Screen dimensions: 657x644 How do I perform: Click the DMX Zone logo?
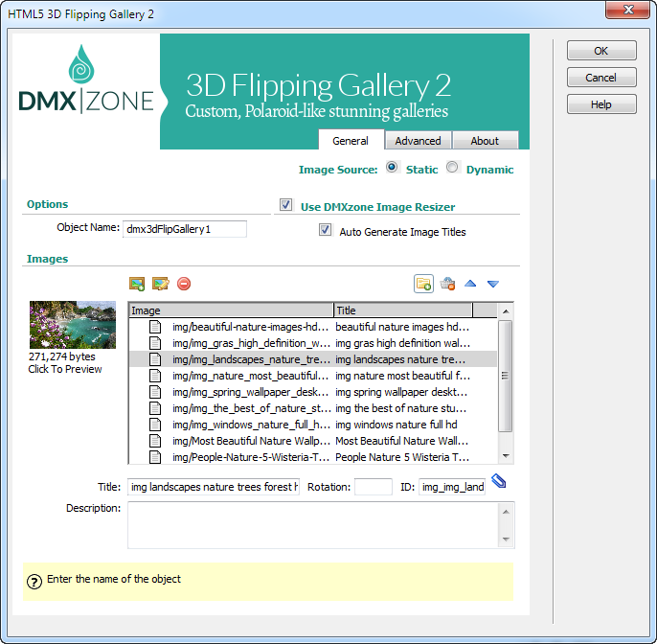click(x=86, y=80)
